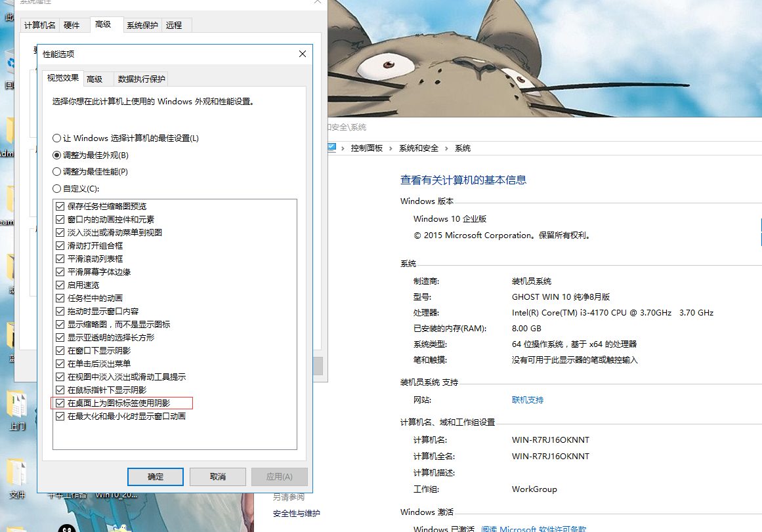762x532 pixels.
Task: Expand the breadcrumb arrow before 系统和安全
Action: point(391,149)
